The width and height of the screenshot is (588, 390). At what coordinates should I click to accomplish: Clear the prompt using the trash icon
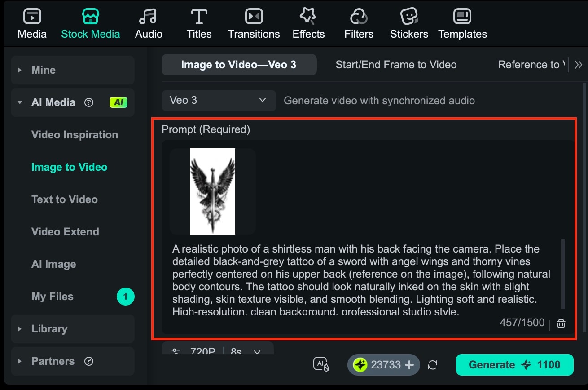coord(561,323)
